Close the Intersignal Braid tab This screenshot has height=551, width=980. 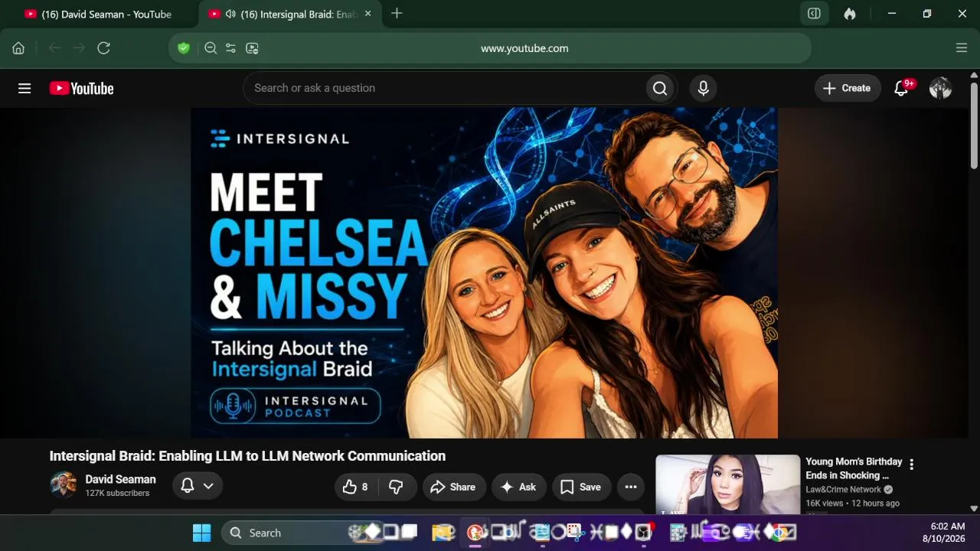coord(368,14)
